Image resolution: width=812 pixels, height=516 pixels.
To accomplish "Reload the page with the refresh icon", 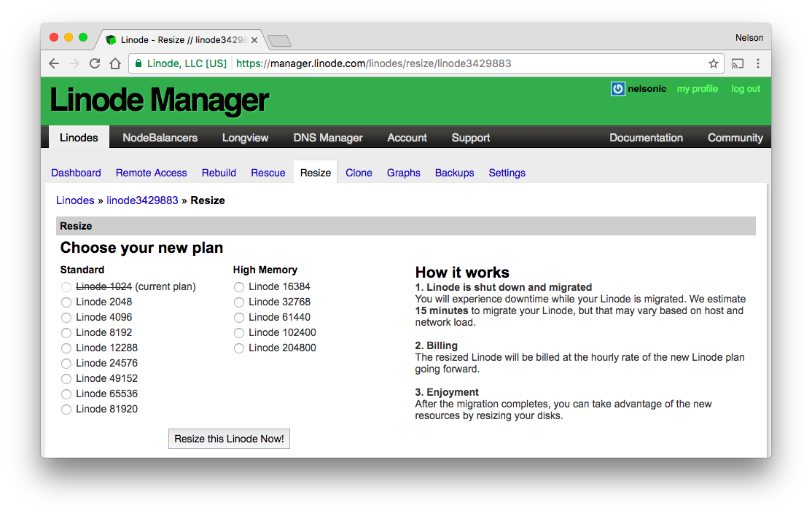I will coord(94,63).
